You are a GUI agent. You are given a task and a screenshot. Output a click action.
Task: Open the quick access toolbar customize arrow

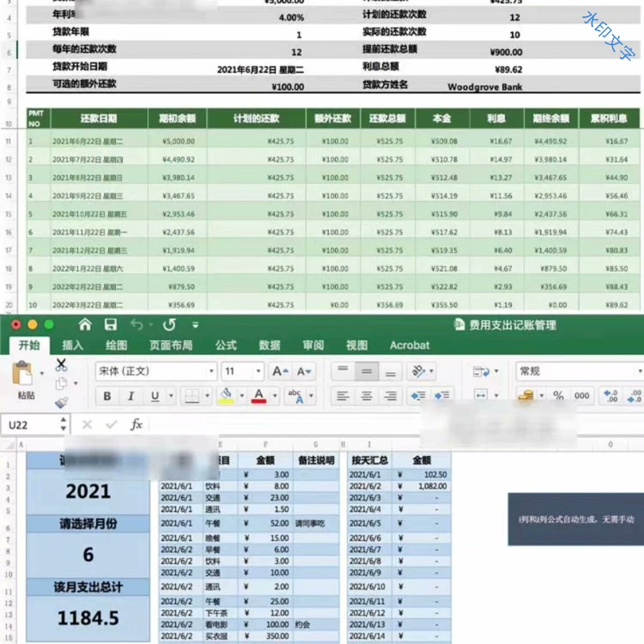195,325
